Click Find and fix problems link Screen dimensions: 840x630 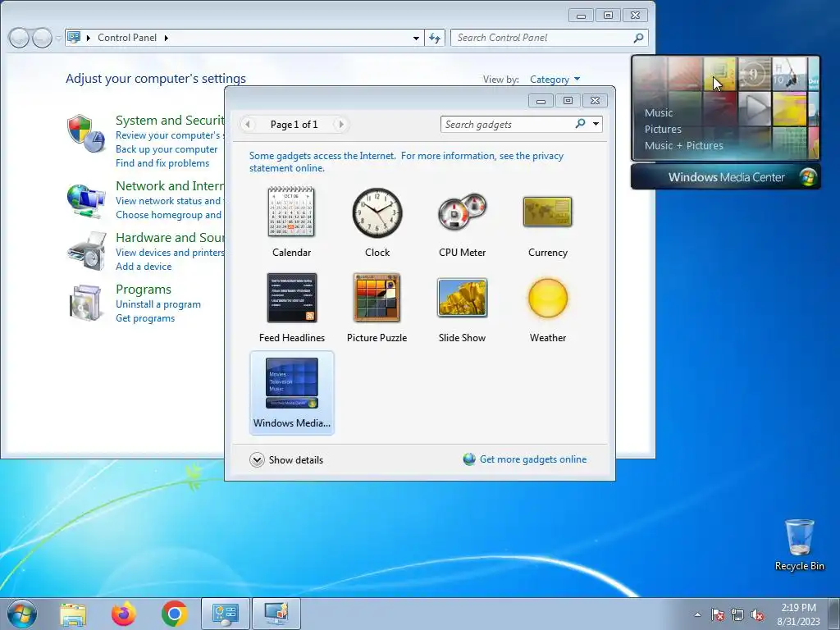pos(162,163)
